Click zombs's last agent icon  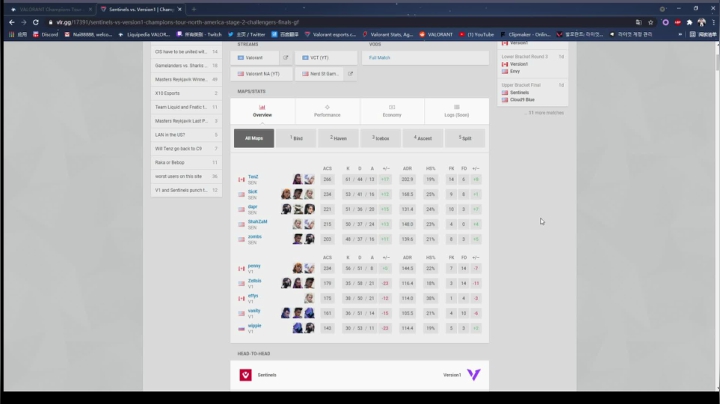pos(309,239)
